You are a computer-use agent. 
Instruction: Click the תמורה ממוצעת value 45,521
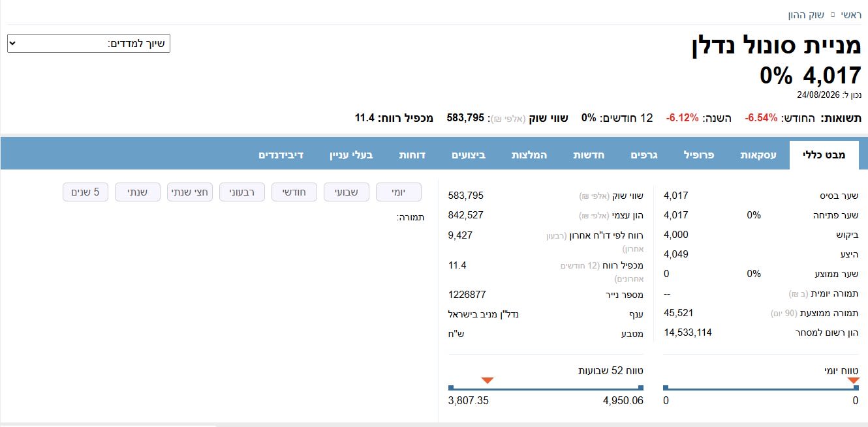click(678, 313)
